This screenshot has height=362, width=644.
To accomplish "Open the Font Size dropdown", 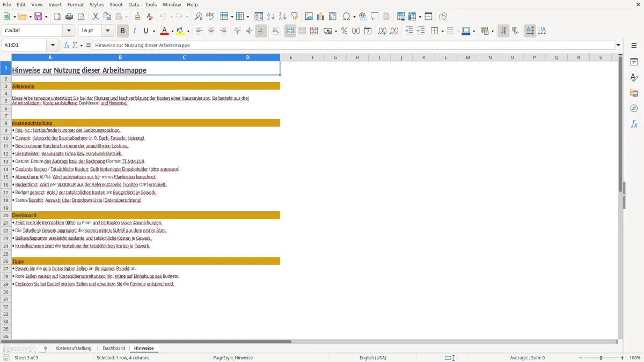I will coord(107,31).
